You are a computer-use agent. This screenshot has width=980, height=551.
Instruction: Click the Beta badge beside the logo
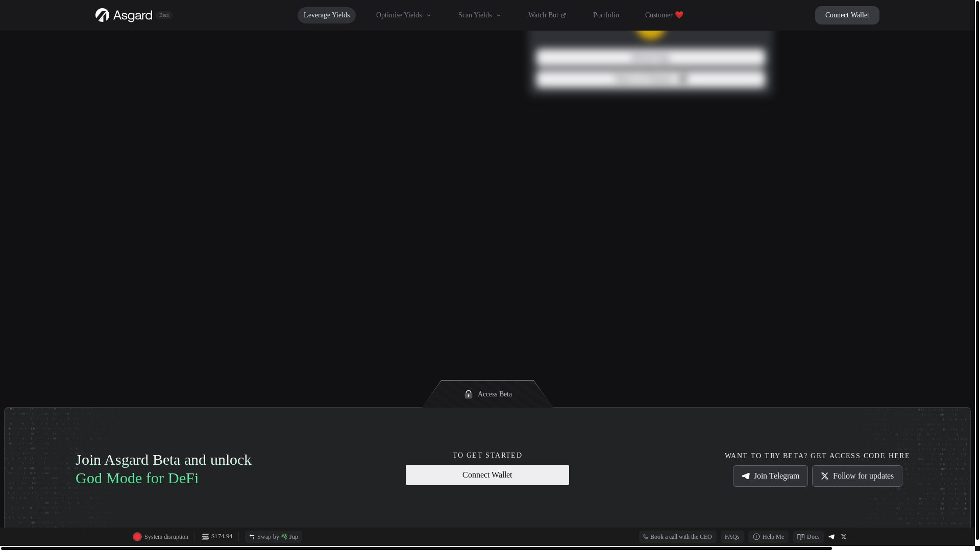click(164, 15)
